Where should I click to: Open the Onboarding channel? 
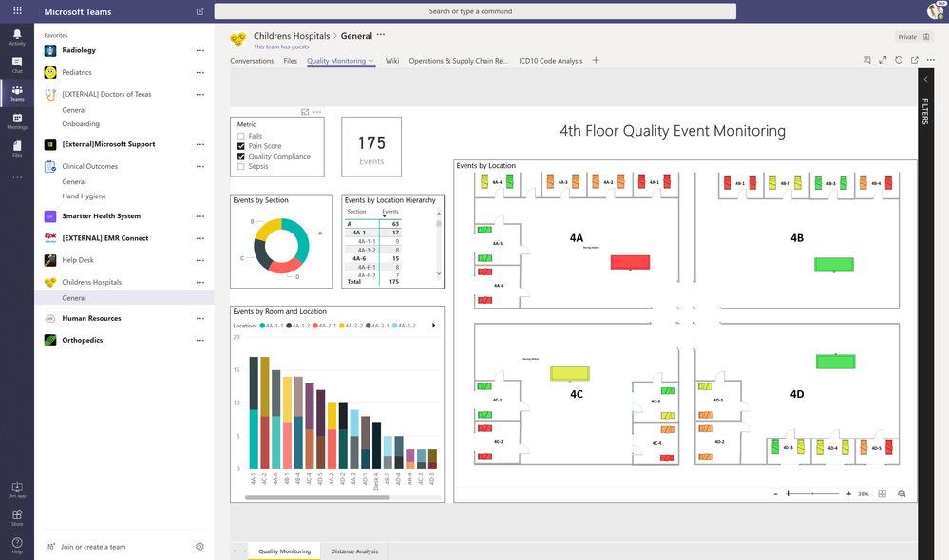(81, 124)
